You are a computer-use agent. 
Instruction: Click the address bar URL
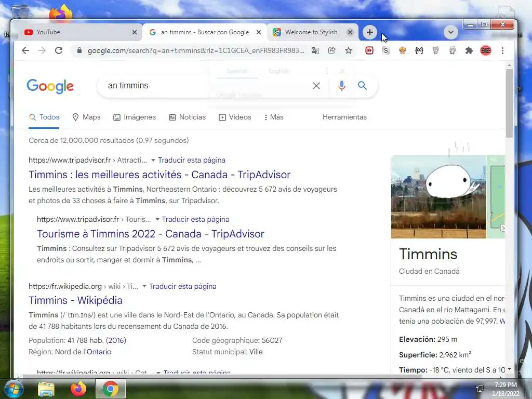tap(196, 50)
